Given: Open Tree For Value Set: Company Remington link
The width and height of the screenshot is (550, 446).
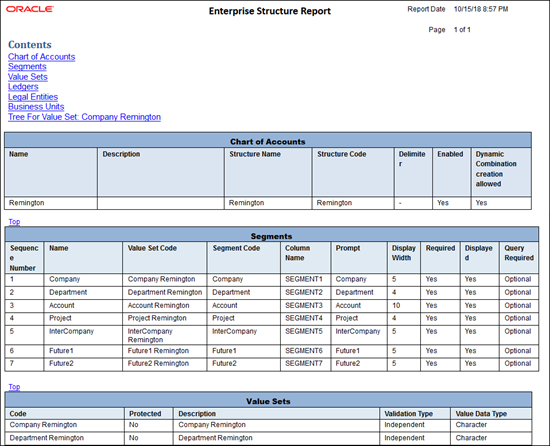Looking at the screenshot, I should pyautogui.click(x=84, y=117).
